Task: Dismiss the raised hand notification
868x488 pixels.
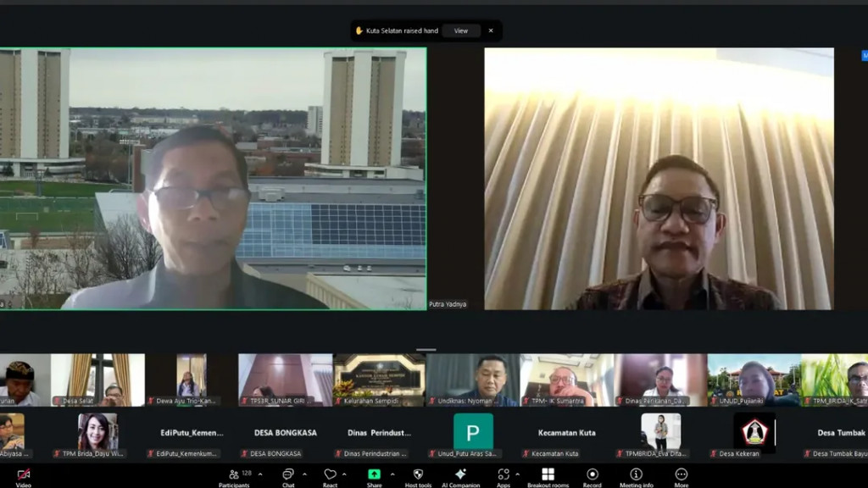Action: point(490,30)
